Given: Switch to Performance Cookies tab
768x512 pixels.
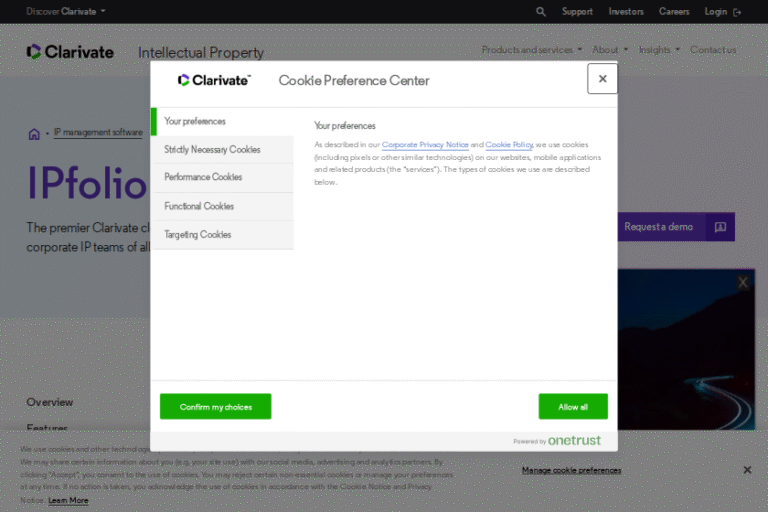Looking at the screenshot, I should tap(222, 177).
